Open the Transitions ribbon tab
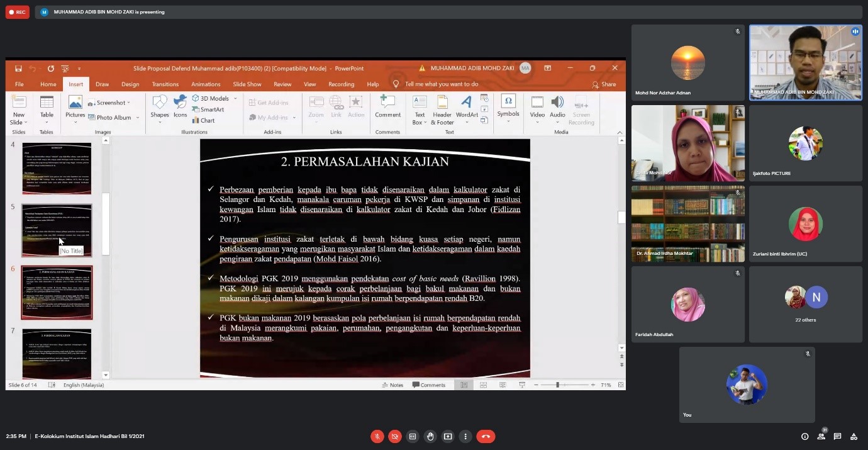This screenshot has height=450, width=868. point(165,84)
